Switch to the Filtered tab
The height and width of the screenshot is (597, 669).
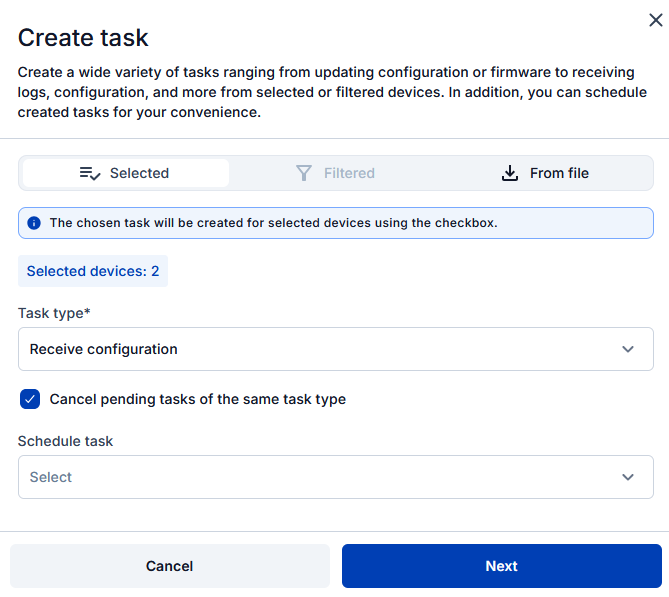coord(336,173)
